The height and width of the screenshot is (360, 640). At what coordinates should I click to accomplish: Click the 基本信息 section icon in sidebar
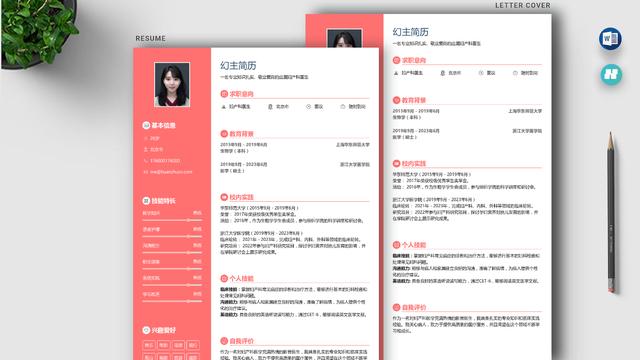click(x=146, y=125)
